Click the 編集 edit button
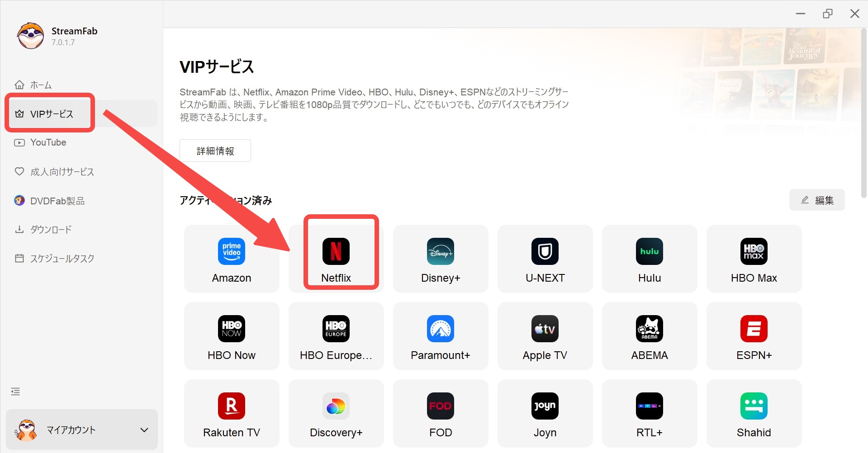Image resolution: width=868 pixels, height=453 pixels. [x=817, y=200]
